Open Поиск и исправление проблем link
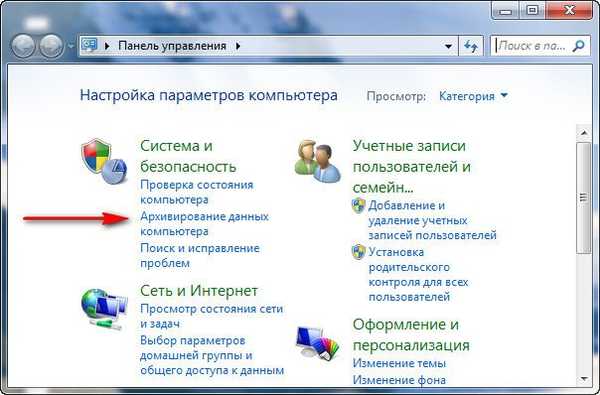 pos(200,256)
